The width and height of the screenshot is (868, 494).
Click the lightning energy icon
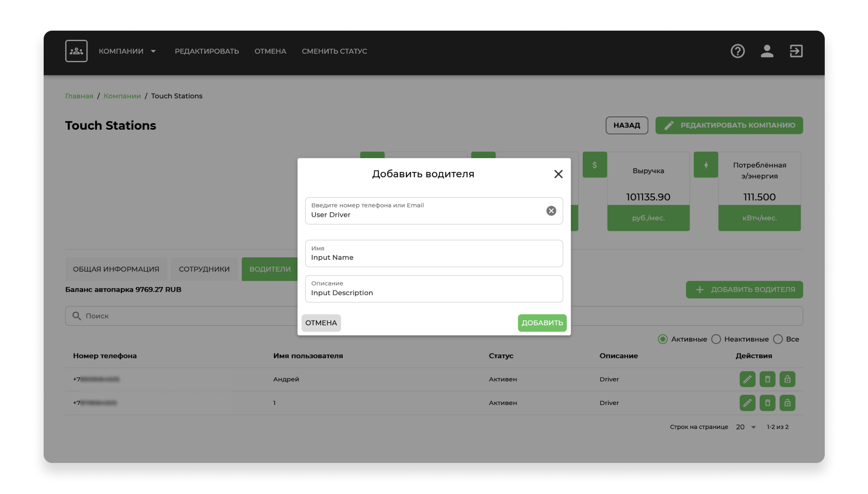point(706,165)
